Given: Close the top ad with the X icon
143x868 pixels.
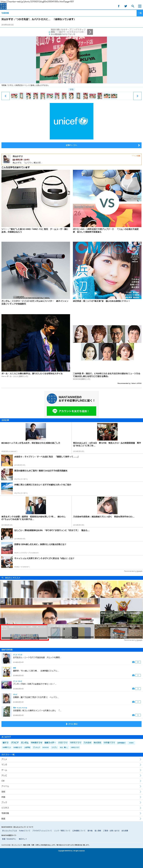Looking at the screenshot, I should point(49,34).
